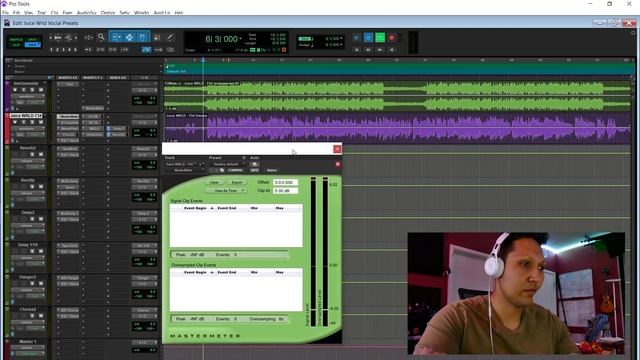Open the Instrumental track view selector (waveform)
This screenshot has height=360, width=640.
click(27, 96)
